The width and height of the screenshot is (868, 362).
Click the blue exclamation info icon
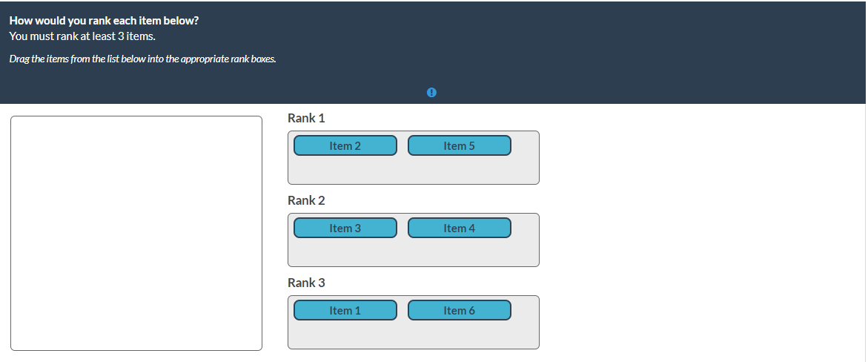pyautogui.click(x=432, y=93)
